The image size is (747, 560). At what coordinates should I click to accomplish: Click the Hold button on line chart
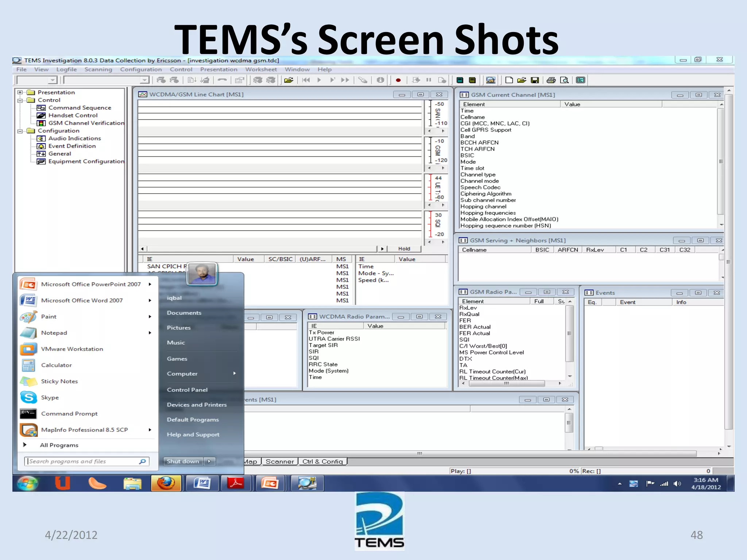(x=404, y=249)
